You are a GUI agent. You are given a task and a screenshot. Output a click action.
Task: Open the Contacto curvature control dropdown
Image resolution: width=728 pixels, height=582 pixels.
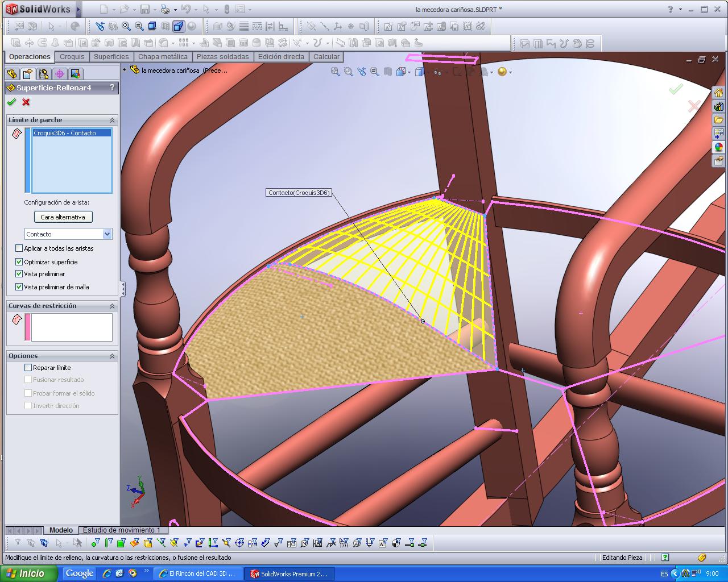pos(107,234)
